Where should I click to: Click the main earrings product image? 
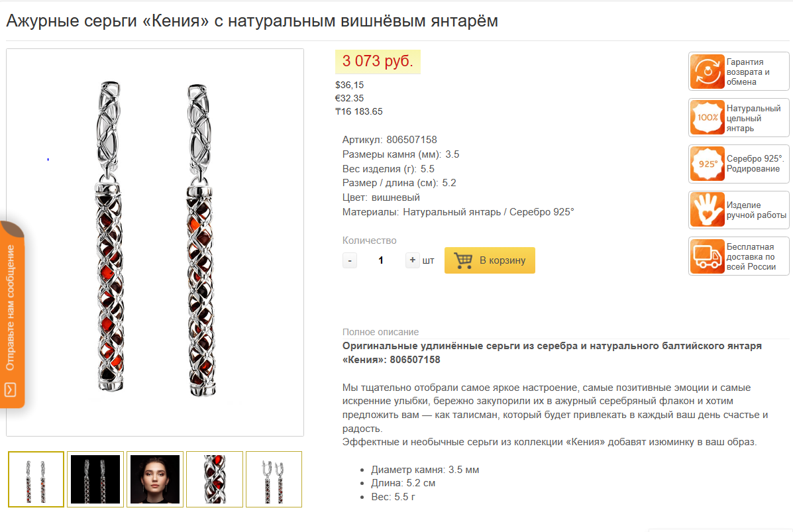(155, 242)
